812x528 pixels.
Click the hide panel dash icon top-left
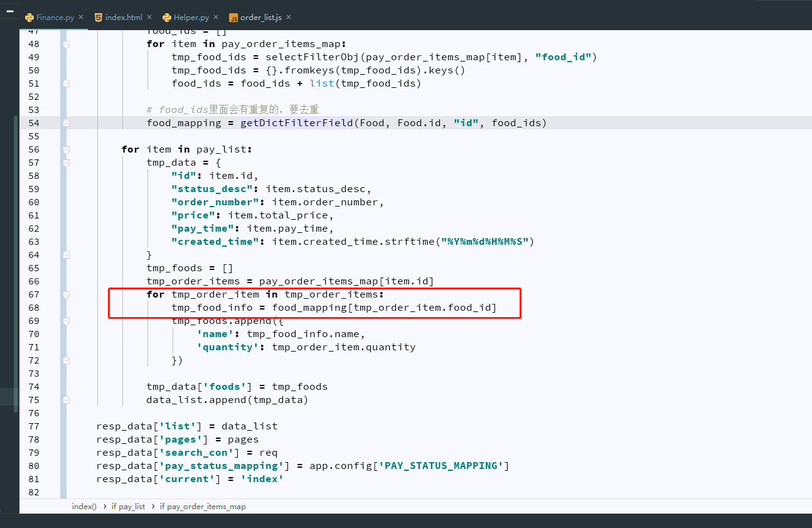[x=10, y=11]
